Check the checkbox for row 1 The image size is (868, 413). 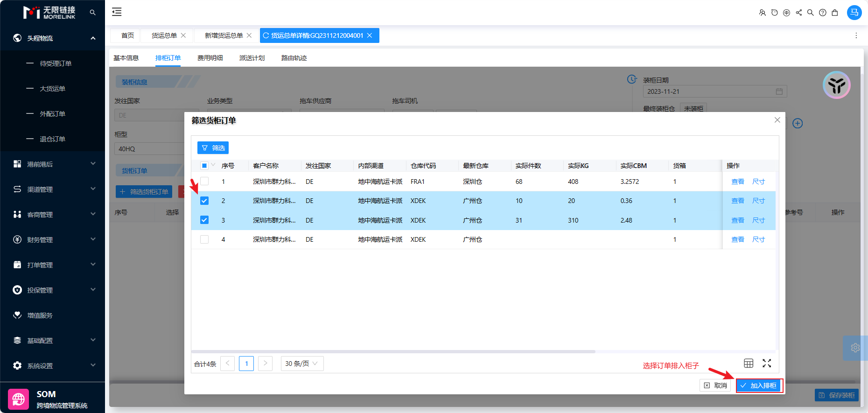coord(204,181)
